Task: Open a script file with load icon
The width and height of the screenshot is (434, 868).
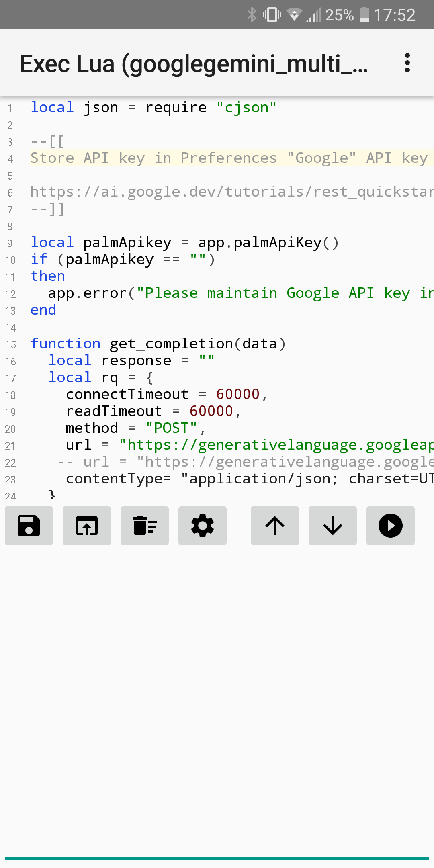Action: (87, 526)
